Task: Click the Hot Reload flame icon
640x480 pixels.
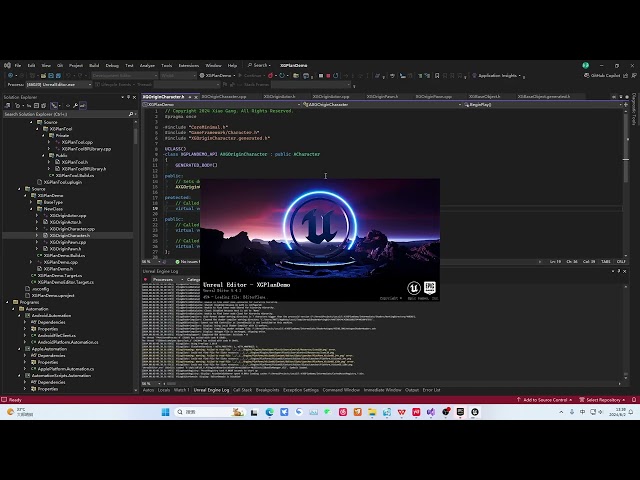Action: coord(270,76)
